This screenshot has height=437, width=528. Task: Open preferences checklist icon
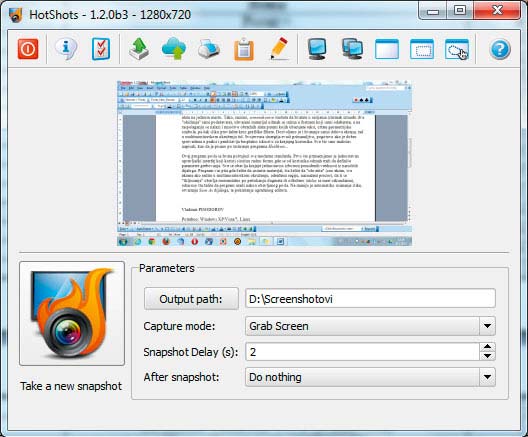point(101,49)
